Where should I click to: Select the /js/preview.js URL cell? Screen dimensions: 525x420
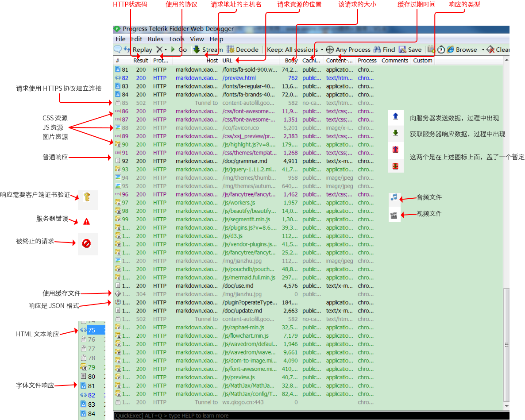(x=239, y=377)
